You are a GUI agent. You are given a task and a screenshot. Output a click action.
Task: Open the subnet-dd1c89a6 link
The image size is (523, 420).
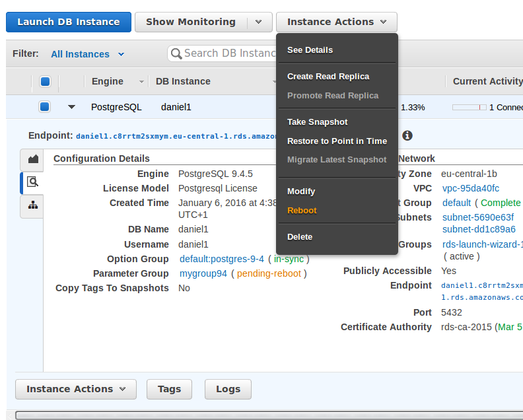479,229
